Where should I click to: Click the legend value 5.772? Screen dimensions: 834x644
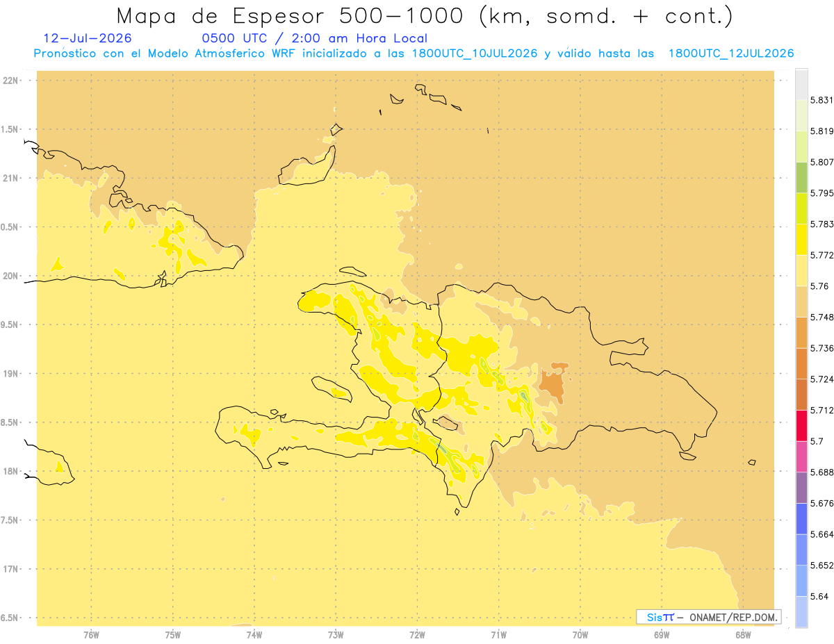click(x=822, y=255)
